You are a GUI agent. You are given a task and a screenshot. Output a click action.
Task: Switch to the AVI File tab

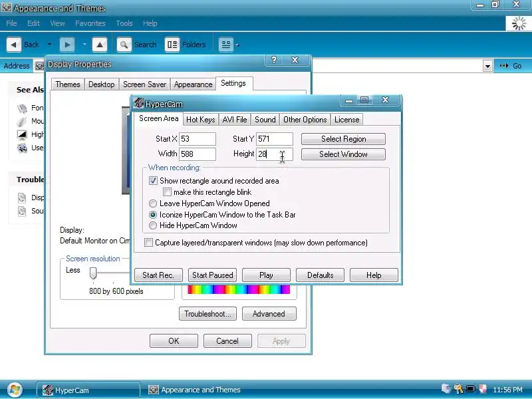click(235, 120)
